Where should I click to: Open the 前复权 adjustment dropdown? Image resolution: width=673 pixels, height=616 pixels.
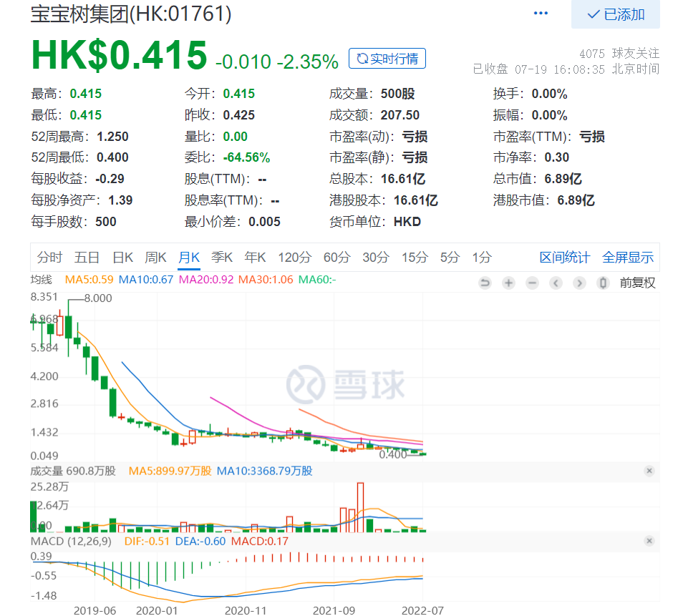[x=637, y=283]
